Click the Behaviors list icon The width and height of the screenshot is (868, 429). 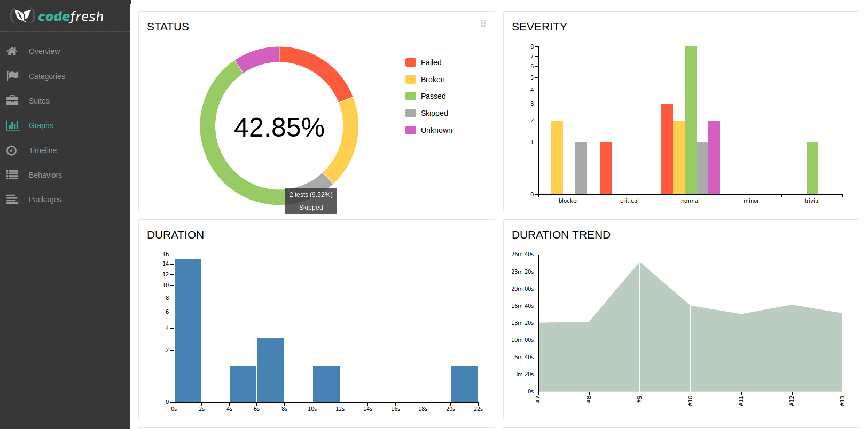click(x=12, y=174)
